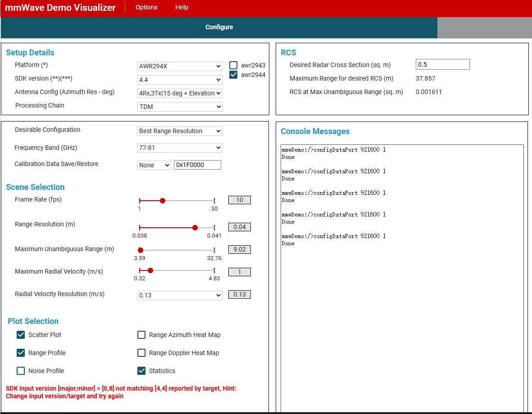
Task: Open Calibration Data Save/Restore None dropdown
Action: (154, 165)
